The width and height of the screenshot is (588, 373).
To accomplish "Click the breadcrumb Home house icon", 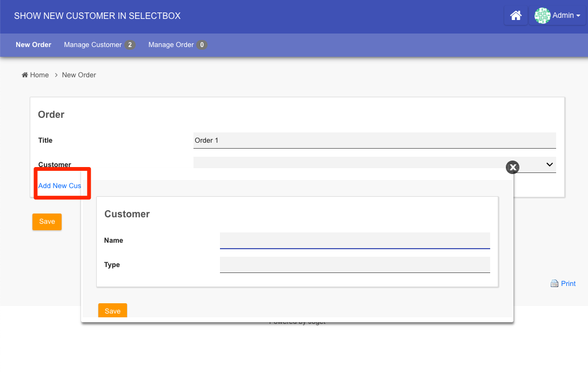I will tap(25, 75).
